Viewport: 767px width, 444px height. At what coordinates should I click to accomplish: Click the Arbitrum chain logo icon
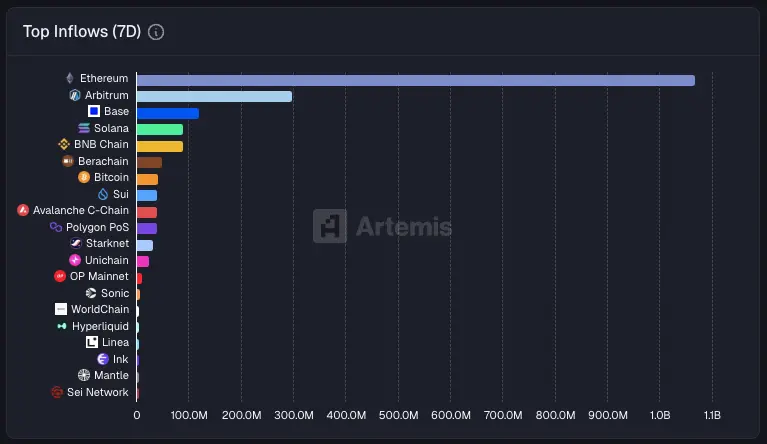(x=75, y=95)
